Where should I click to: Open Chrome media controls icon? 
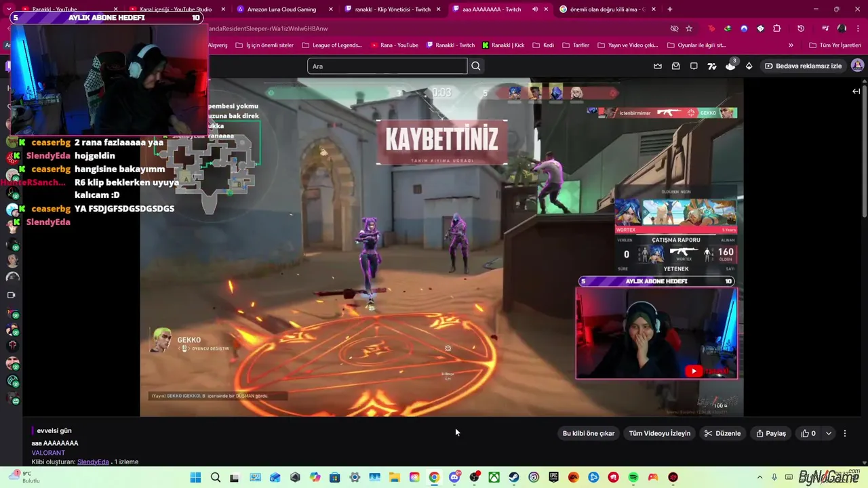(x=825, y=28)
